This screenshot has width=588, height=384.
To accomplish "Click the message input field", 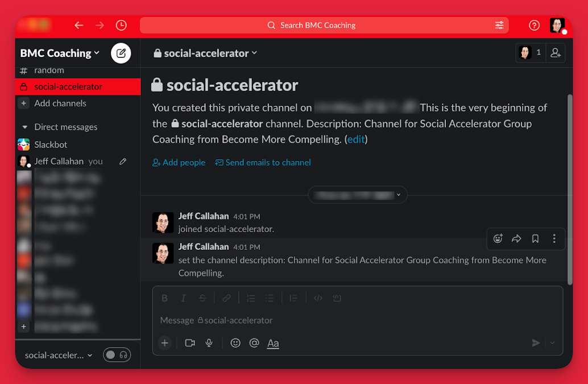I will (x=357, y=320).
